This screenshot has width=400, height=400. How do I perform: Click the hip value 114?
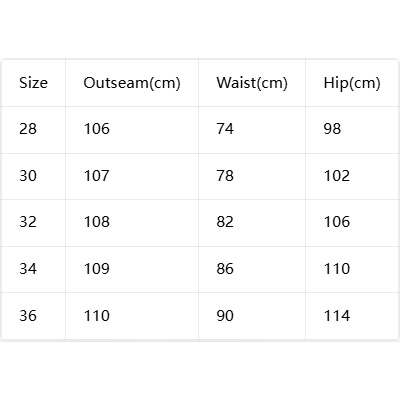337,316
